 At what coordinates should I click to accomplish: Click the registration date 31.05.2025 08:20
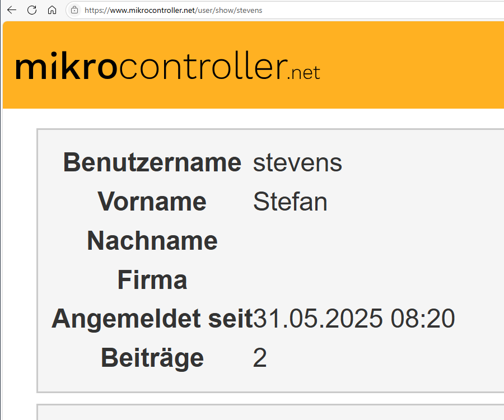click(354, 319)
